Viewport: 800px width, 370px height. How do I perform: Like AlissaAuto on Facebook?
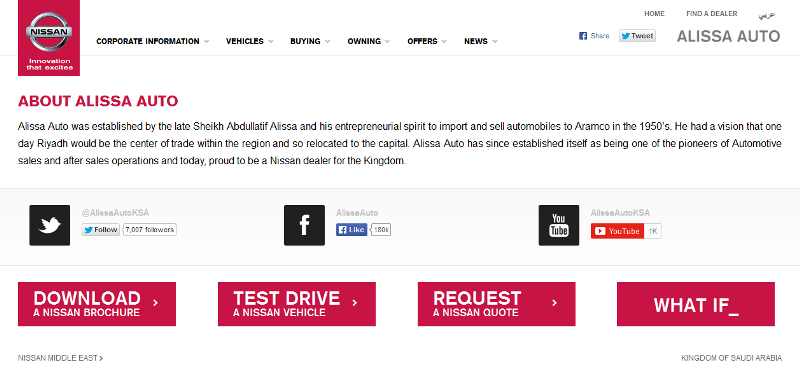click(x=351, y=230)
